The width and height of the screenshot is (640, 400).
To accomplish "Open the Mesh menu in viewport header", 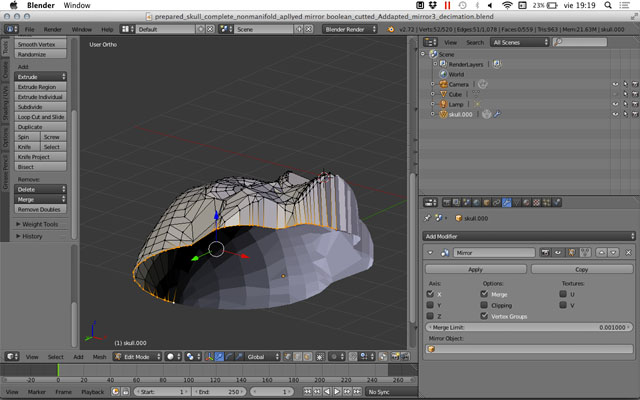I will [x=99, y=357].
